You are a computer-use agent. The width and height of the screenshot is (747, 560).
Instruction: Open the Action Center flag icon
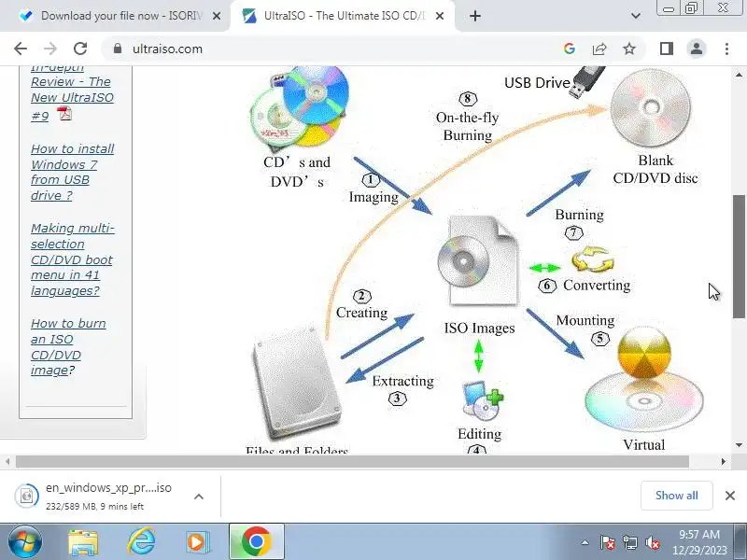pos(607,542)
